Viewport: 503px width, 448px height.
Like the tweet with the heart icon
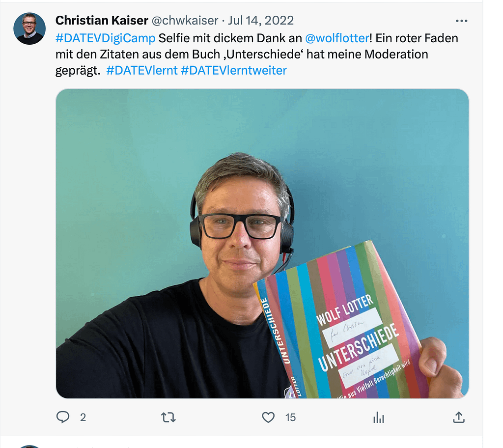(x=268, y=417)
